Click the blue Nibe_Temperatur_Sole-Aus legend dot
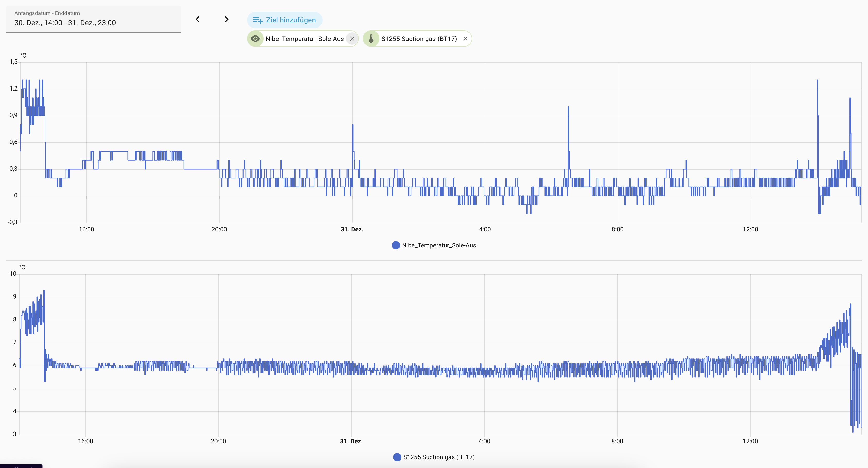Viewport: 868px width, 468px height. point(396,246)
